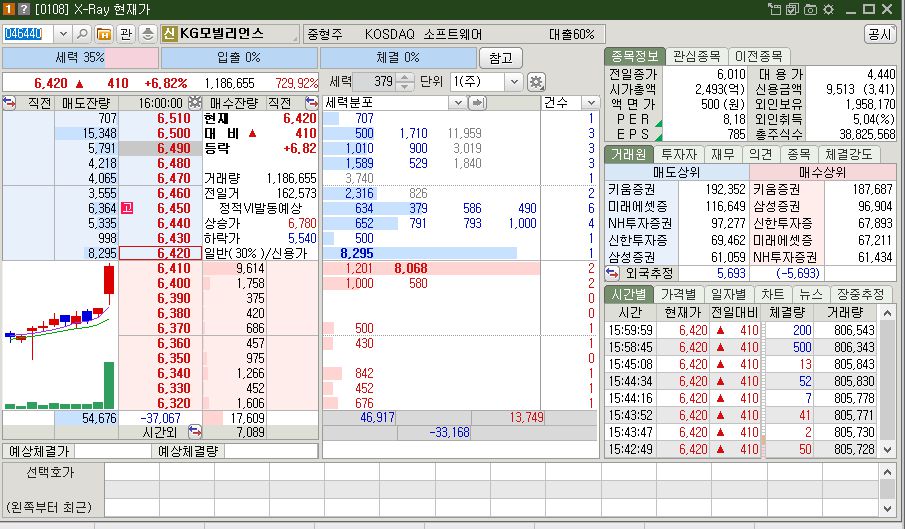Click the 입출 0% bar

239,58
